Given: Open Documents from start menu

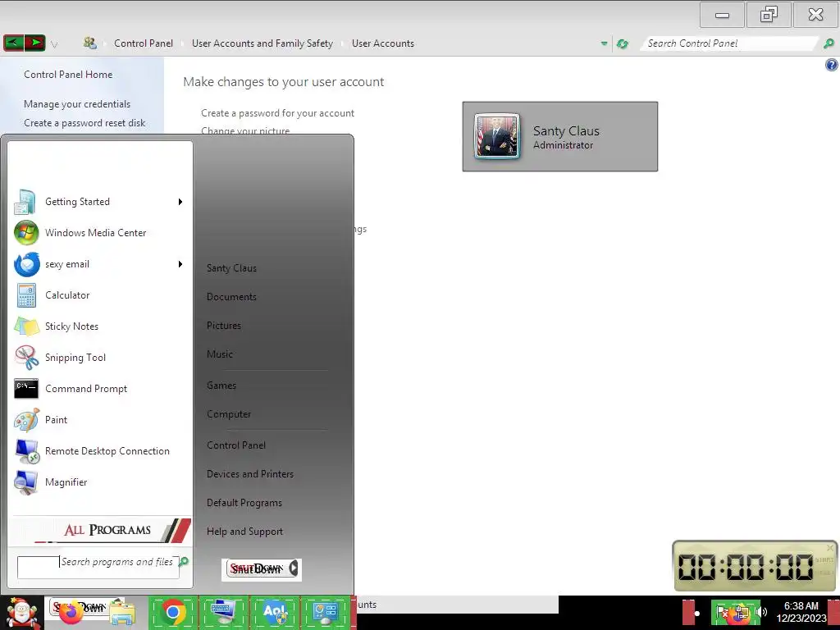Looking at the screenshot, I should click(231, 297).
